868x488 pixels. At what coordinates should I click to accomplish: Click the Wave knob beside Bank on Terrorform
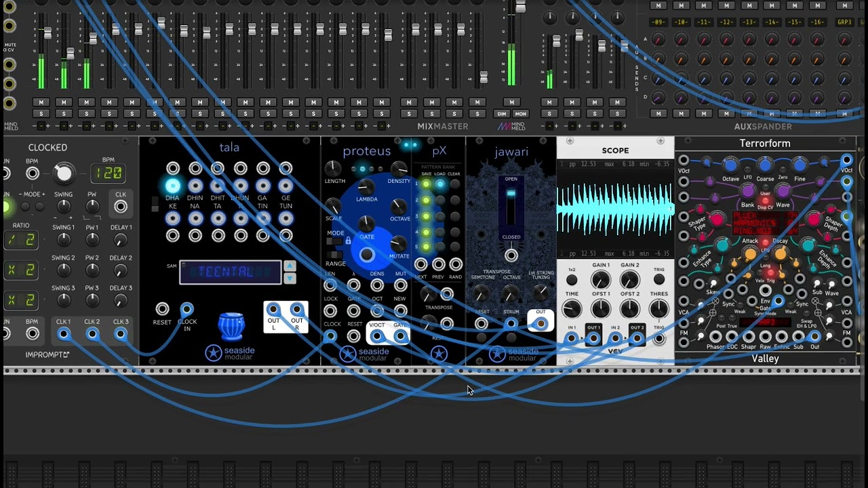click(783, 192)
